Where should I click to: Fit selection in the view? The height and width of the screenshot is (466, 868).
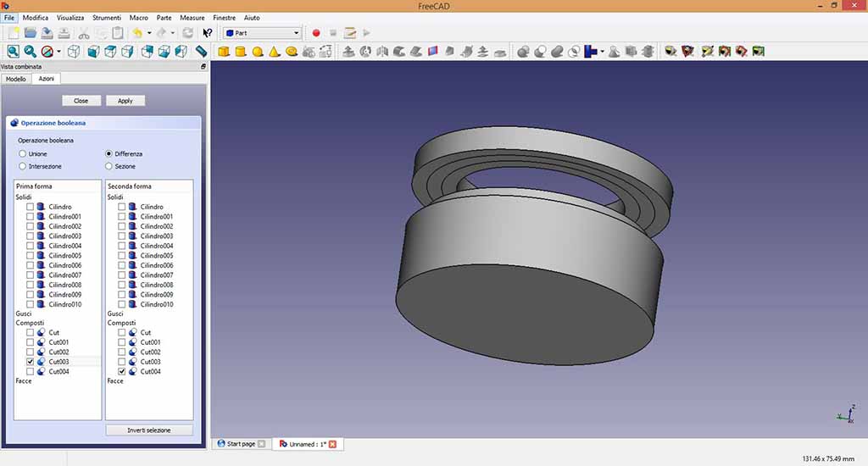30,52
